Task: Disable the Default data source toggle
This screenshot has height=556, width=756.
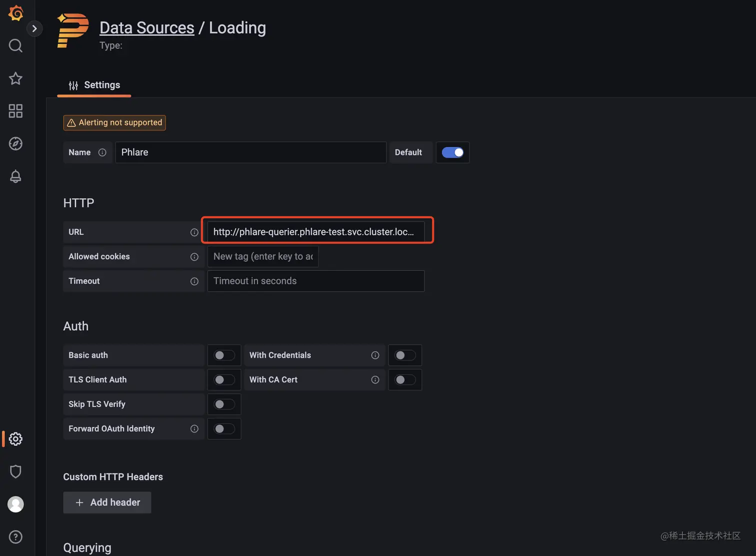Action: (452, 153)
